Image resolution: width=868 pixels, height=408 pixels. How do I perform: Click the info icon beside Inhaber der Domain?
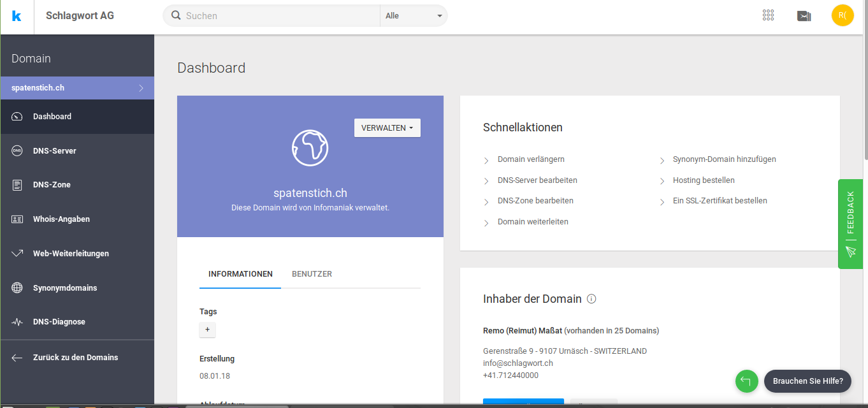(x=591, y=299)
